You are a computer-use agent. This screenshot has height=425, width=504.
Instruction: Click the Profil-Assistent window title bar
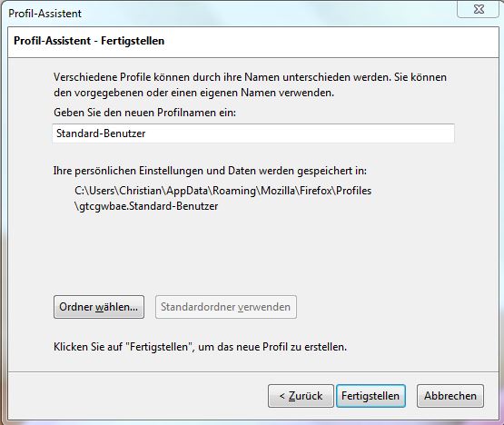[225, 14]
